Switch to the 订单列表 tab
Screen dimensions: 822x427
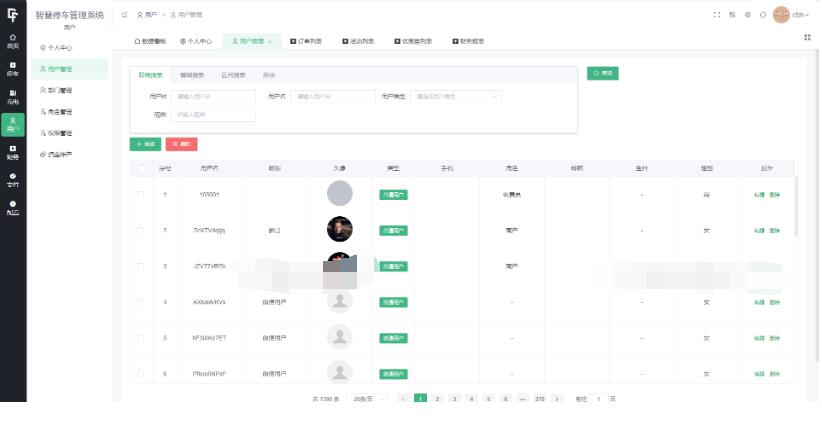tap(306, 41)
